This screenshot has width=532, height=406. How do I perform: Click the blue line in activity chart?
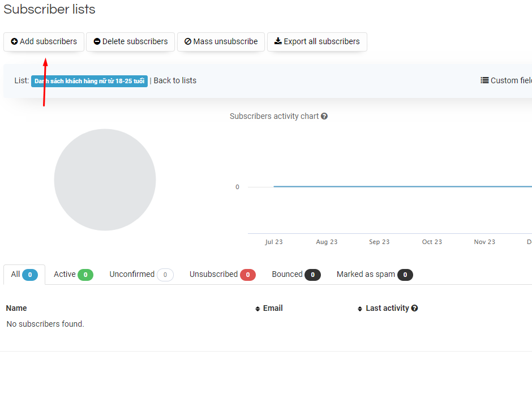pos(396,186)
